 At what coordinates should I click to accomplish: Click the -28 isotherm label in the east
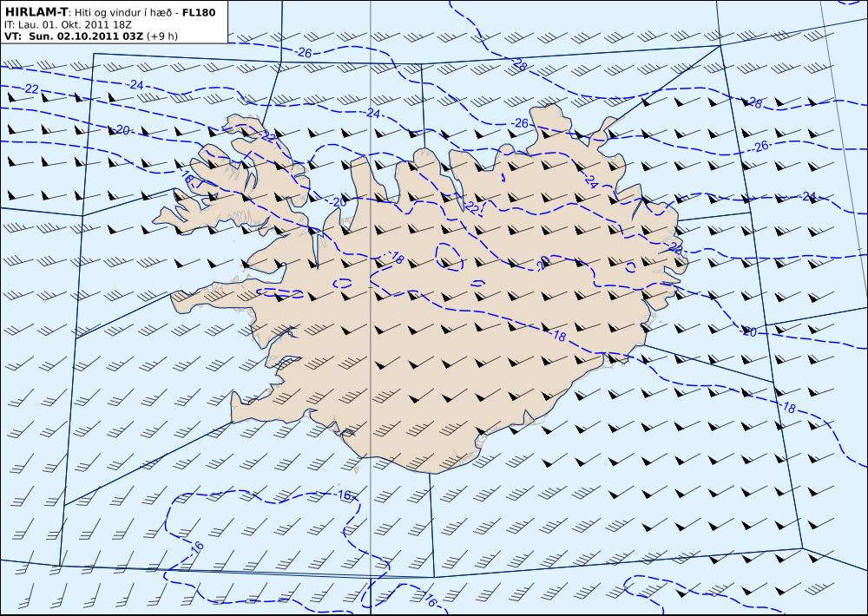[x=753, y=103]
